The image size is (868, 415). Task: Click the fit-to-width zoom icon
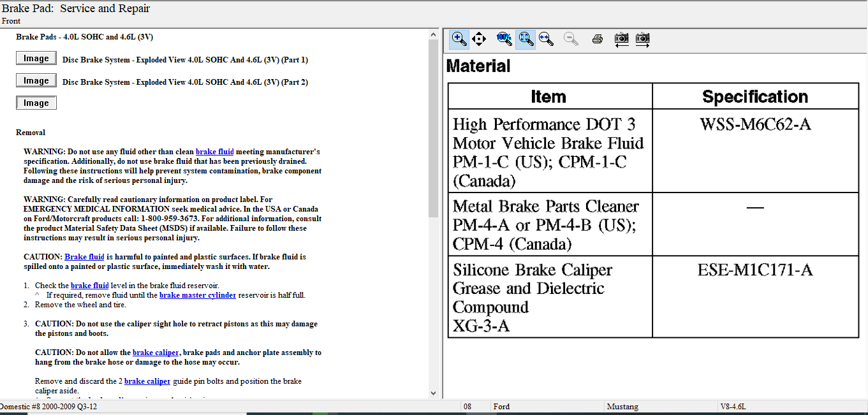point(546,39)
